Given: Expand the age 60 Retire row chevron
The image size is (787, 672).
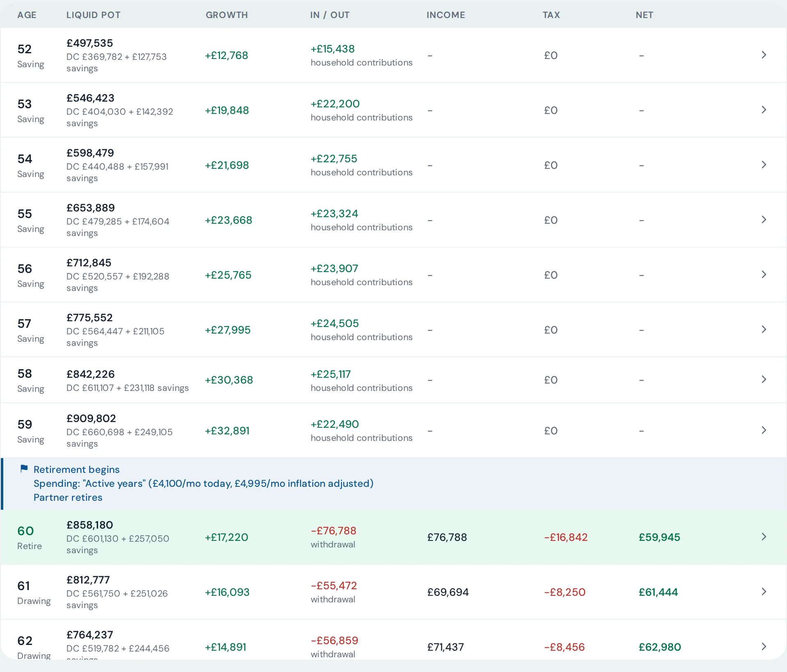Looking at the screenshot, I should tap(764, 537).
